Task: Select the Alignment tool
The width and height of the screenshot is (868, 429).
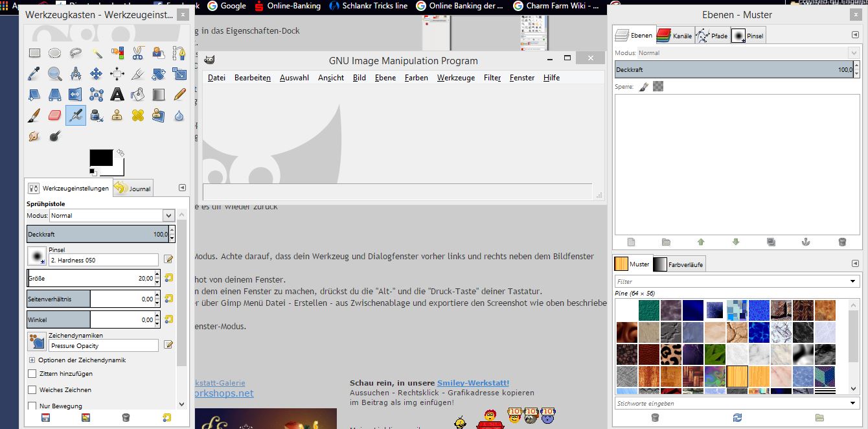Action: (x=117, y=74)
